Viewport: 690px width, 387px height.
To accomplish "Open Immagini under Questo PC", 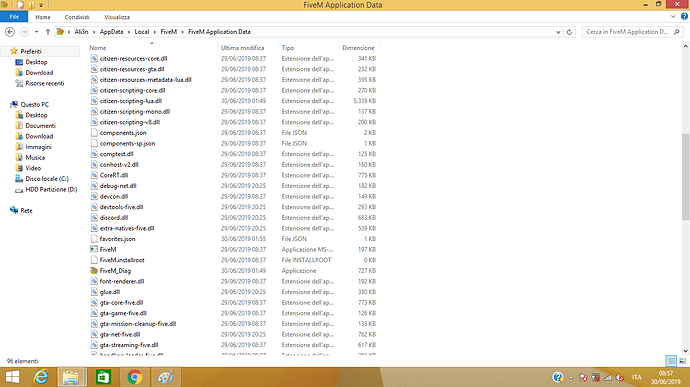I will click(38, 147).
